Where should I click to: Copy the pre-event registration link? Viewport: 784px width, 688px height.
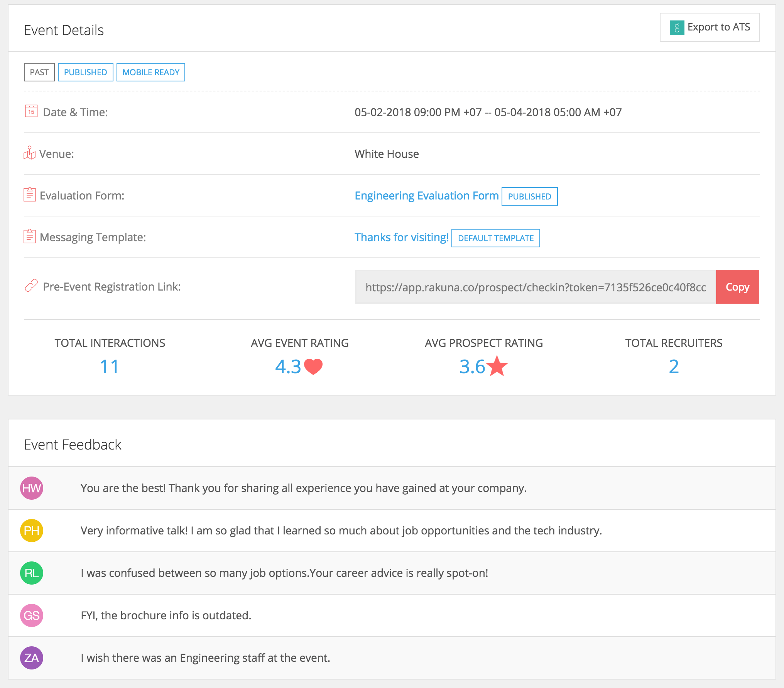coord(737,287)
